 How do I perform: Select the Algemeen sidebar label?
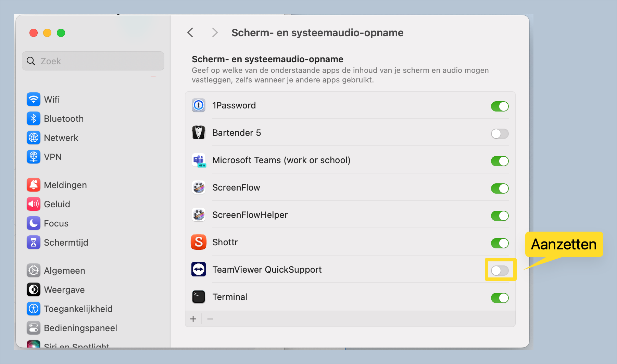point(64,271)
